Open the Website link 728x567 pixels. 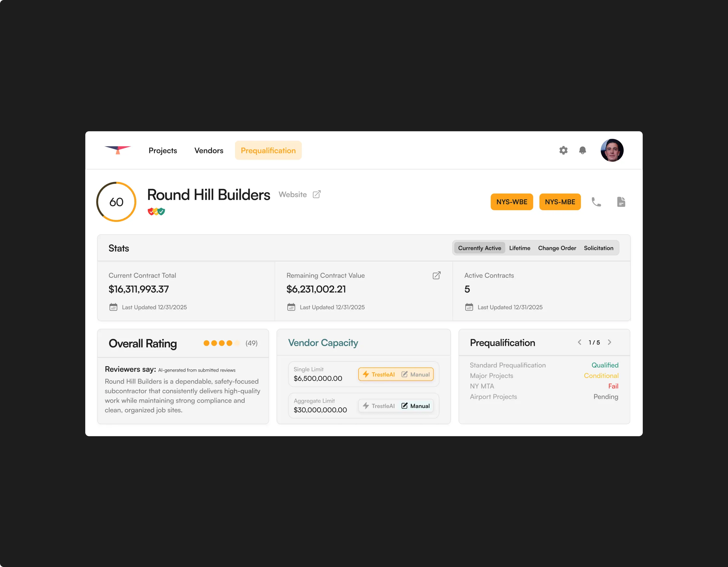[x=293, y=194]
